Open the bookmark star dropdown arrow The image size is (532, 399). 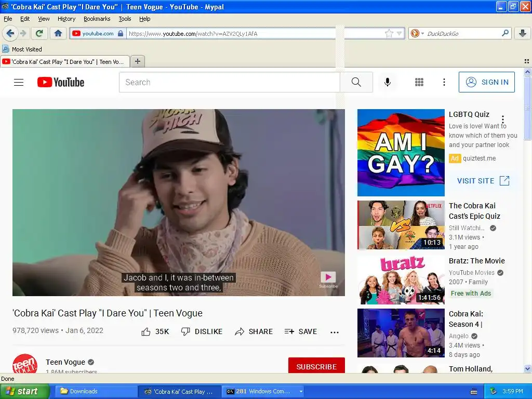tap(400, 34)
